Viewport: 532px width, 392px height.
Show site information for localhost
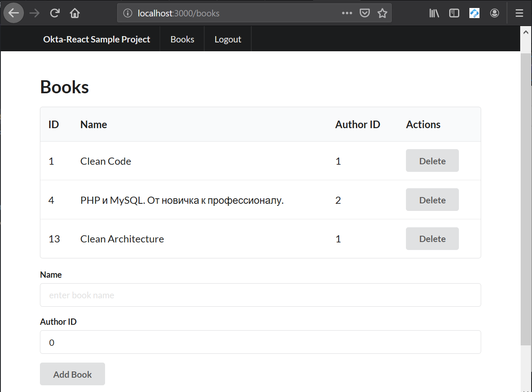(127, 13)
